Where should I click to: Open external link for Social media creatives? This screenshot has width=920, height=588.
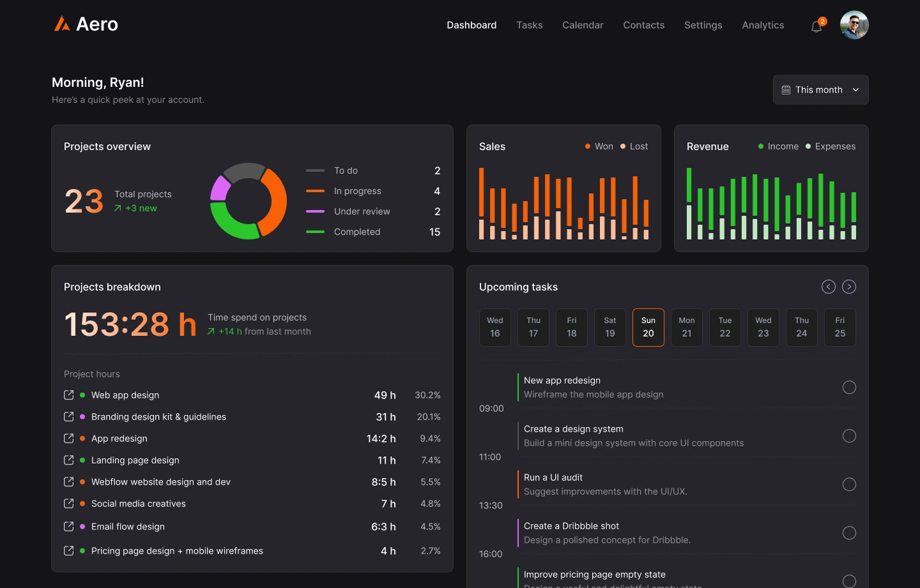[68, 504]
